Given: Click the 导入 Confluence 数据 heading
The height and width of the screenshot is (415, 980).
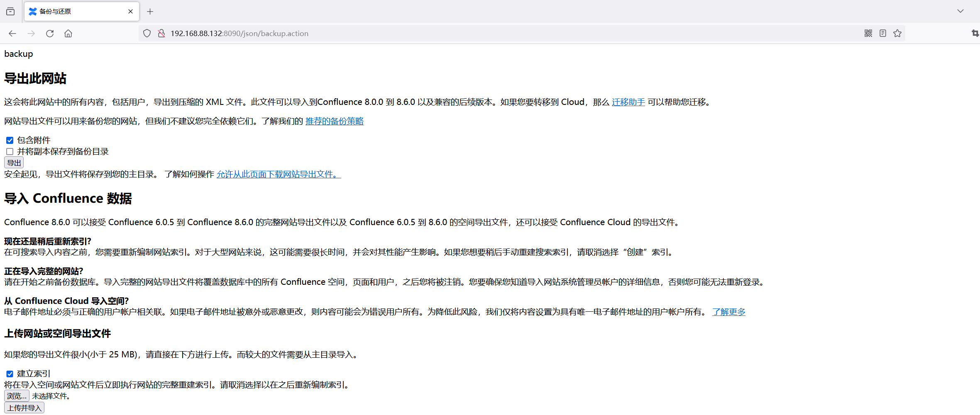Looking at the screenshot, I should (x=68, y=199).
